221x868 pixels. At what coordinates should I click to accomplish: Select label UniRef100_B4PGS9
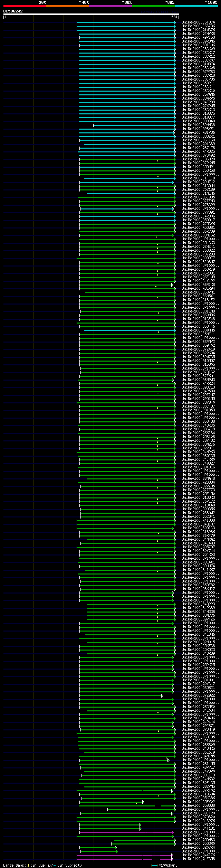click(198, 608)
